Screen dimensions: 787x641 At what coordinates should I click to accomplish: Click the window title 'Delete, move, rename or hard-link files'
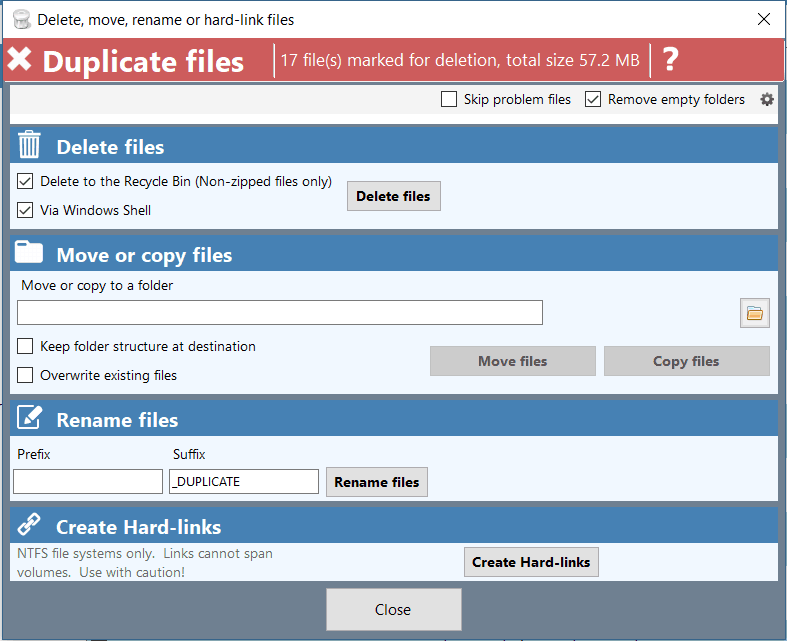166,20
